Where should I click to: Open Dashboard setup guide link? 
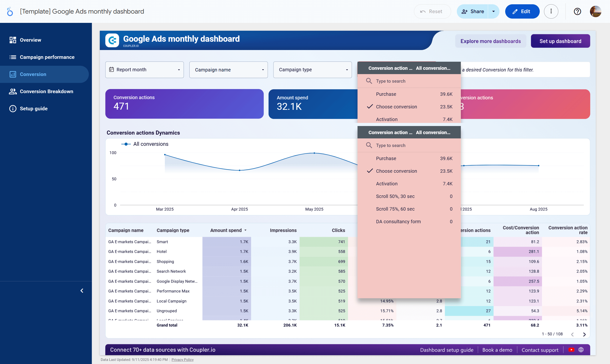[x=447, y=350]
